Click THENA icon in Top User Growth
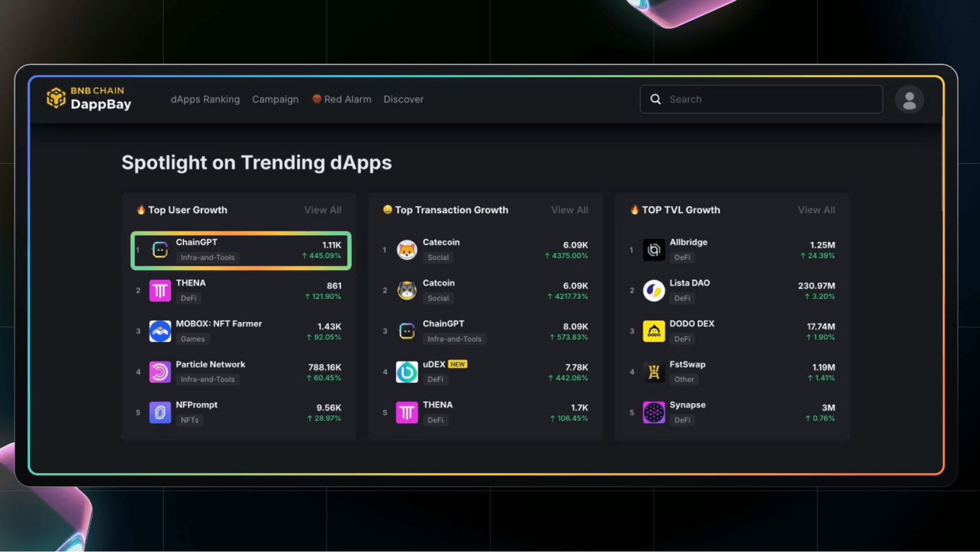 tap(160, 290)
